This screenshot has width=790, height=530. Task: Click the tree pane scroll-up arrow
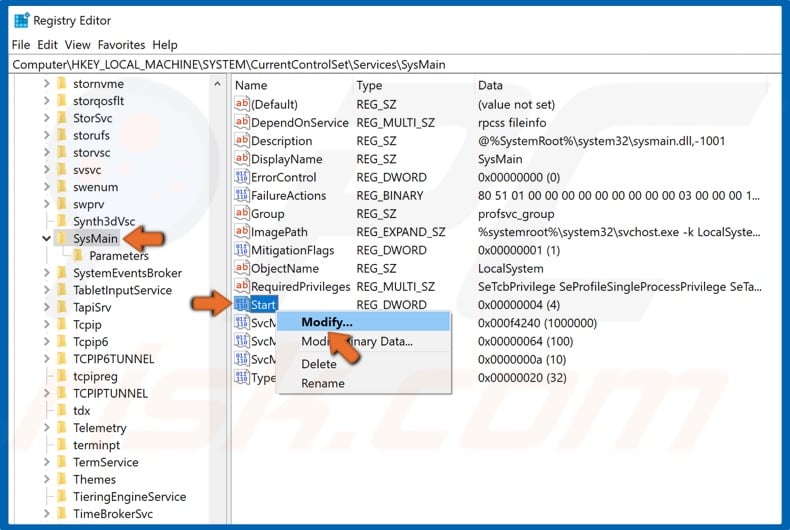tap(217, 84)
